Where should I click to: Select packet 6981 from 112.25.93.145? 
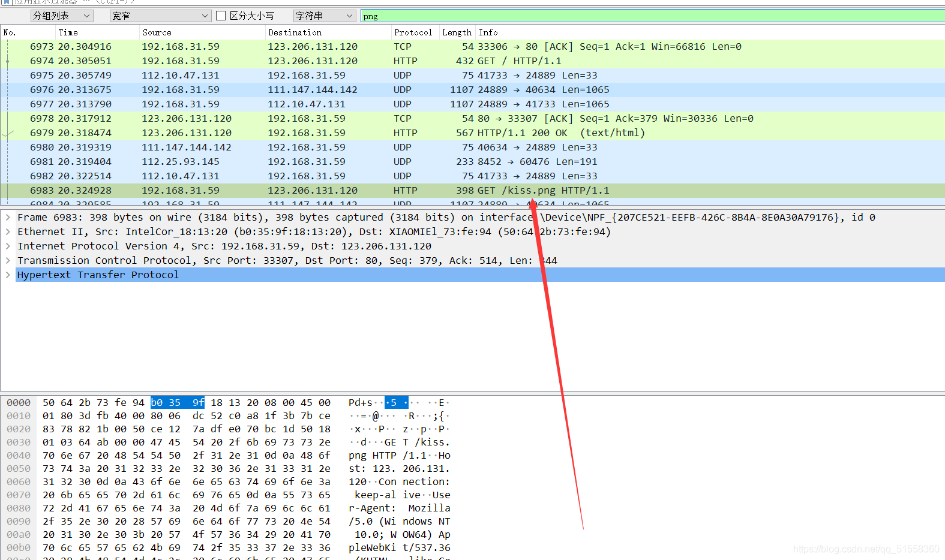click(473, 162)
